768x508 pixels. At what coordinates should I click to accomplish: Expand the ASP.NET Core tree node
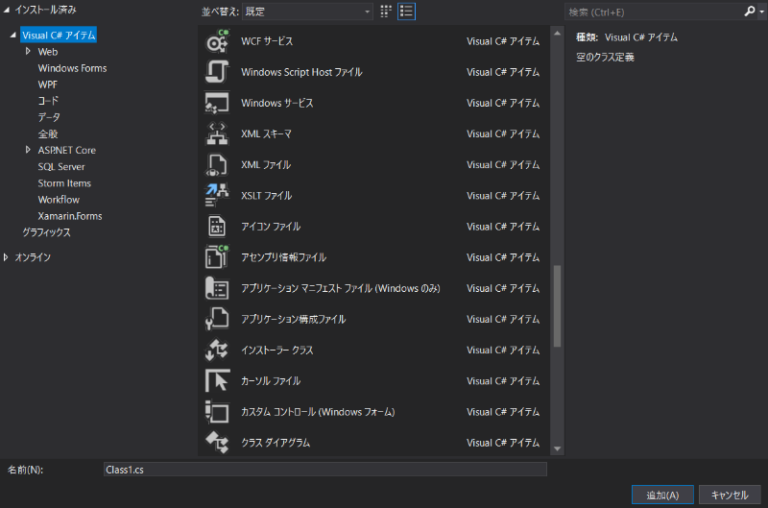click(x=28, y=150)
